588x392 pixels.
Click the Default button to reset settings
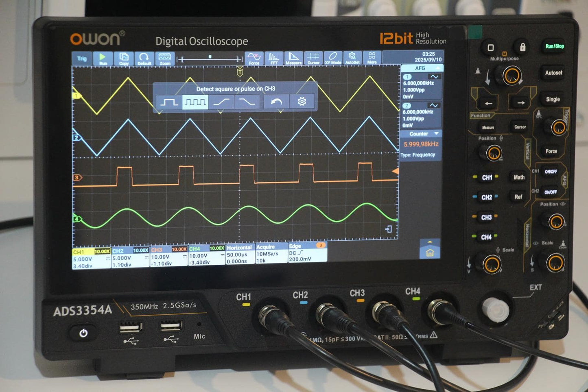pyautogui.click(x=144, y=59)
